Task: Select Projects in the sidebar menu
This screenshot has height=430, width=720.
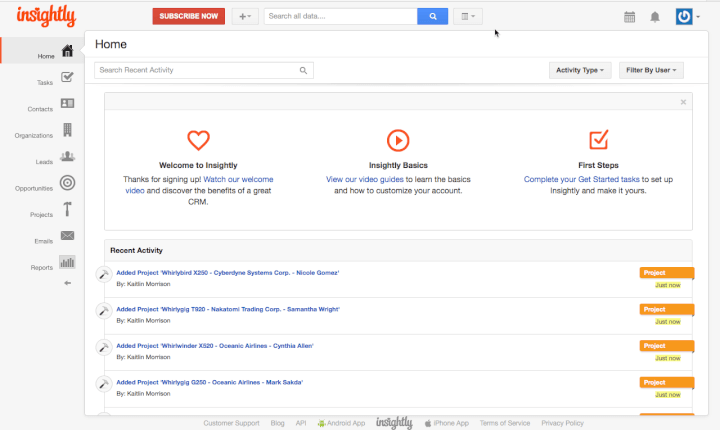Action: point(67,209)
